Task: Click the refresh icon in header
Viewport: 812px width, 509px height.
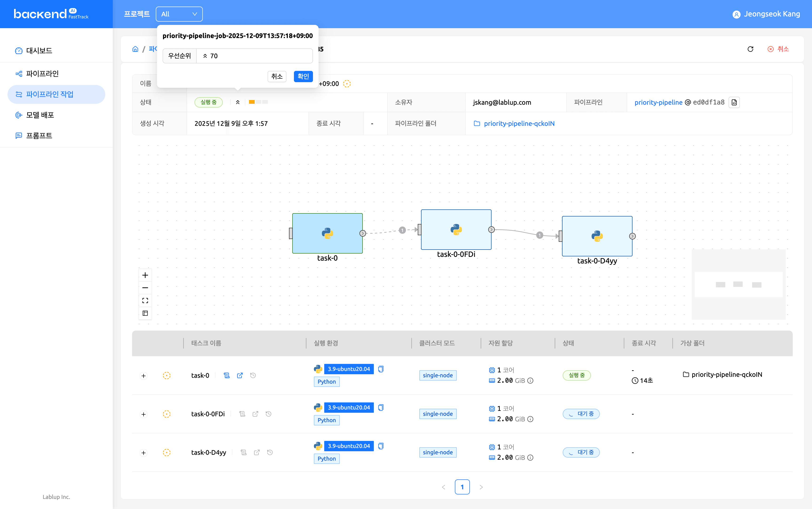Action: 750,49
